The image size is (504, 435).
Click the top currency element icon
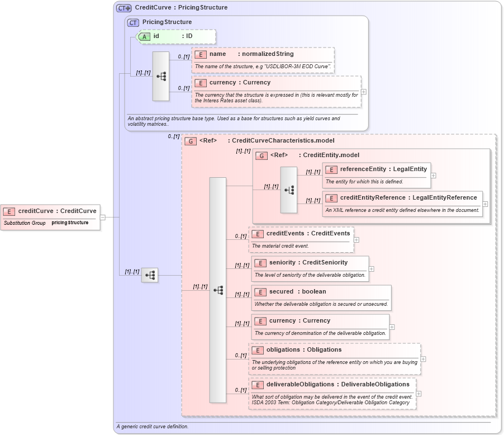(x=199, y=82)
